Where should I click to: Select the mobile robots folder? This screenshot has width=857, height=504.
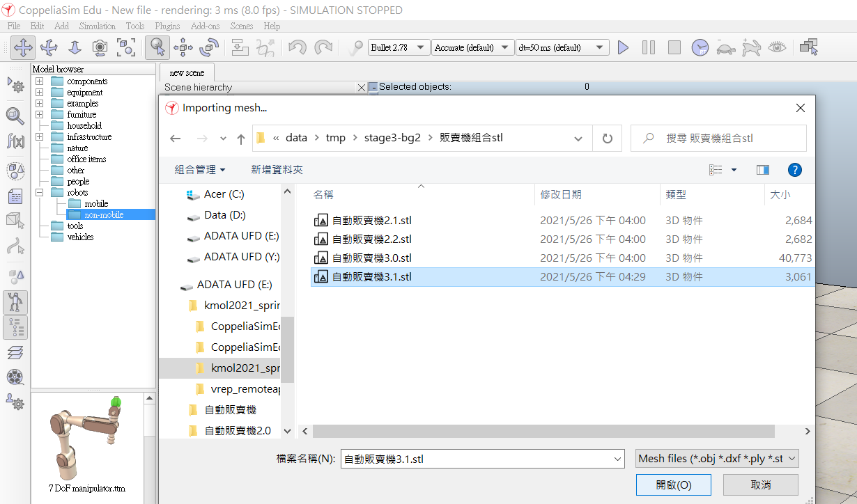pos(96,204)
